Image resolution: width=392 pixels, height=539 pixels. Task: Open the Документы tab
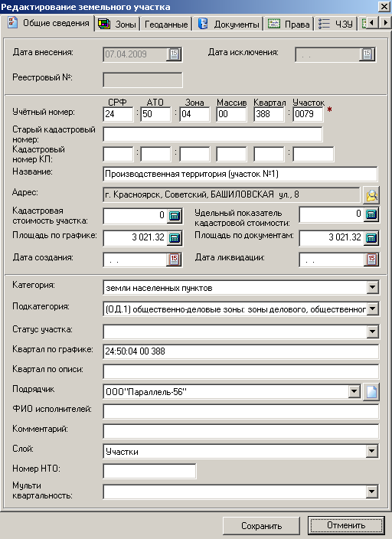pos(228,24)
